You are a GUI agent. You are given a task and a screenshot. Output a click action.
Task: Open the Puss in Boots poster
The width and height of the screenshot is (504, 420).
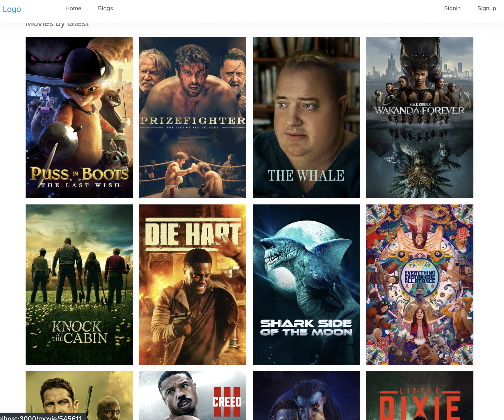point(79,117)
